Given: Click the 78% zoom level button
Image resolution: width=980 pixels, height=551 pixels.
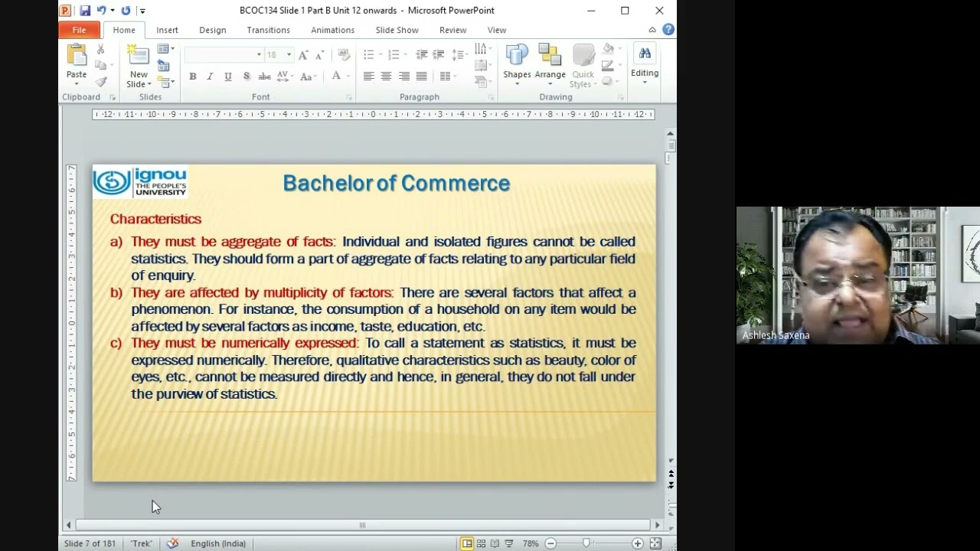Looking at the screenshot, I should tap(531, 543).
